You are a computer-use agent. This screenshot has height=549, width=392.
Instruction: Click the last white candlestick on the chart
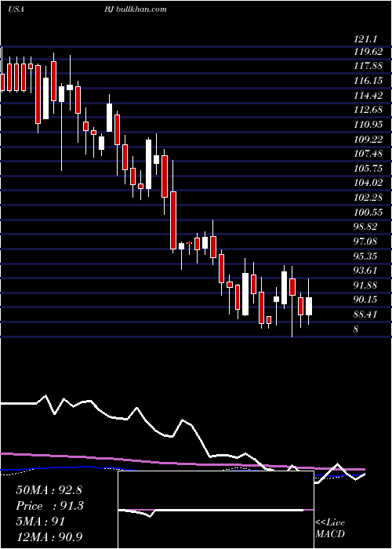(309, 306)
